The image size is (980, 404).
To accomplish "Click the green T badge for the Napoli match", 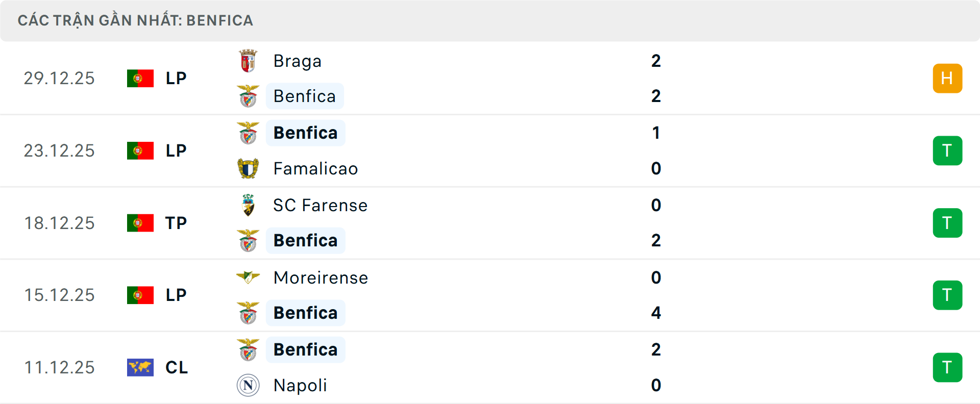I will click(x=947, y=367).
